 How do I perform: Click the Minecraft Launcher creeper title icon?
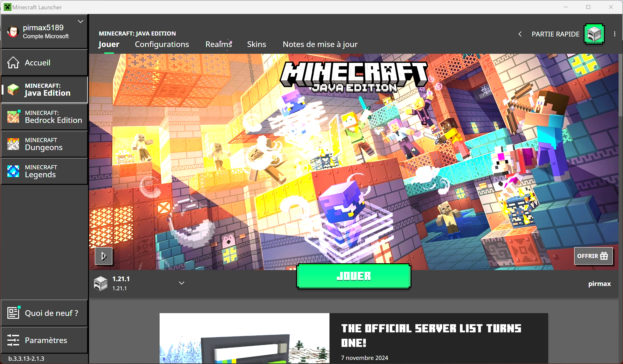(7, 7)
